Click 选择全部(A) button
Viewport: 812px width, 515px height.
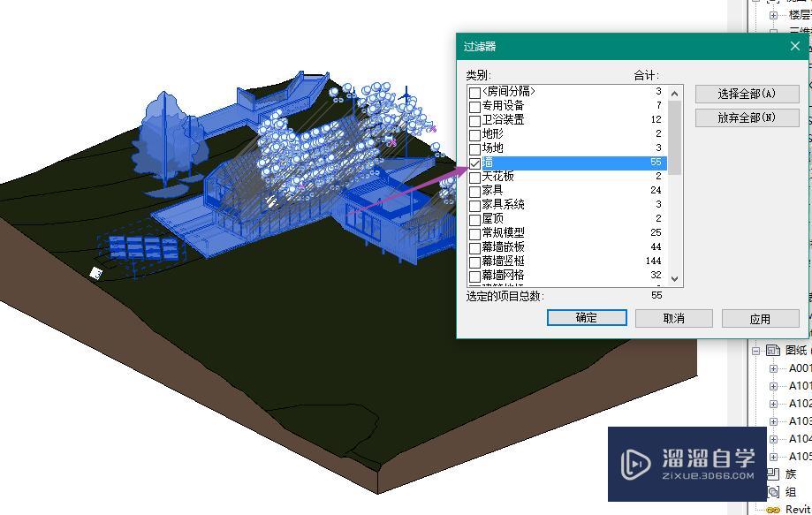pyautogui.click(x=747, y=94)
